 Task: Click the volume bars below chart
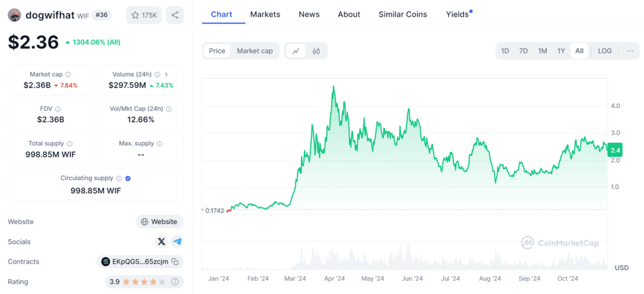(x=406, y=259)
